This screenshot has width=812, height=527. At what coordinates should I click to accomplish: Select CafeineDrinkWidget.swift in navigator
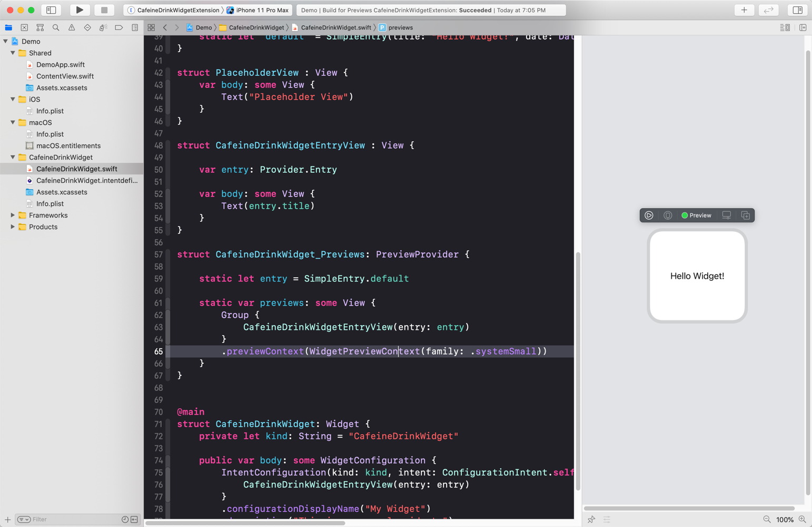(72, 169)
